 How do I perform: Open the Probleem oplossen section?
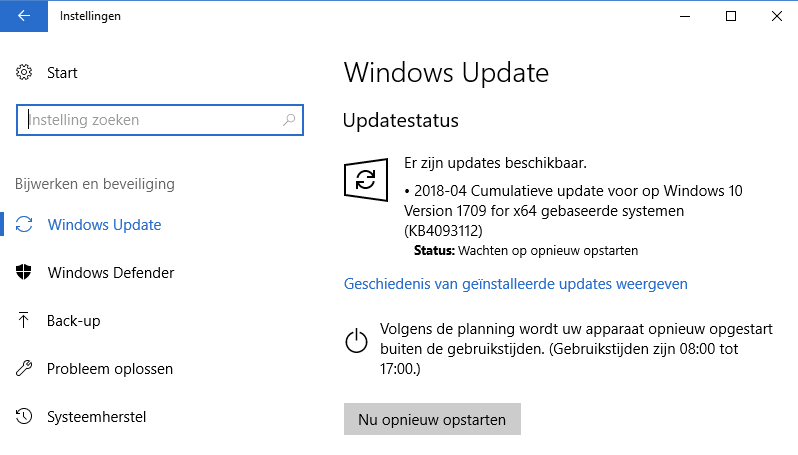[x=110, y=369]
